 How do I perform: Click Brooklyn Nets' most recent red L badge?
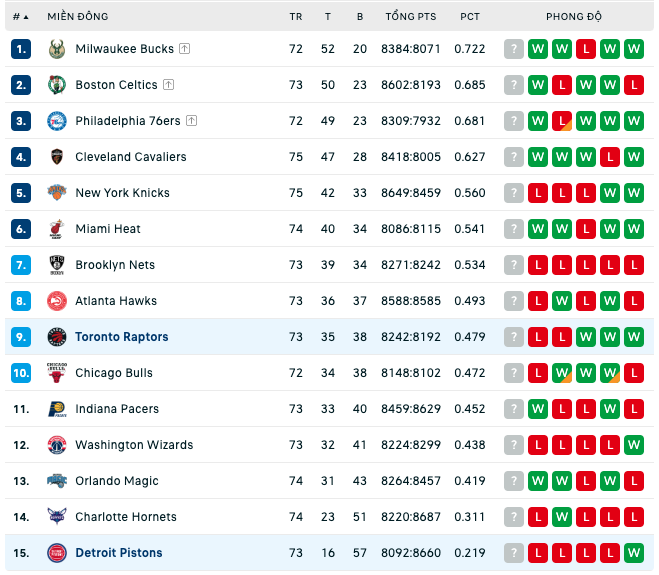pyautogui.click(x=538, y=265)
